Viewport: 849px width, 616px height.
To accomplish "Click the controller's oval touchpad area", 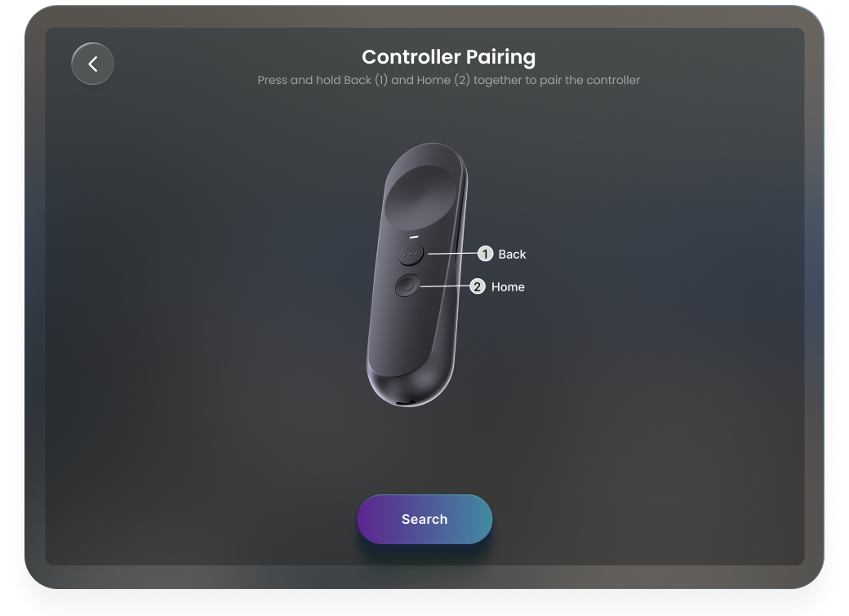I will click(x=420, y=197).
